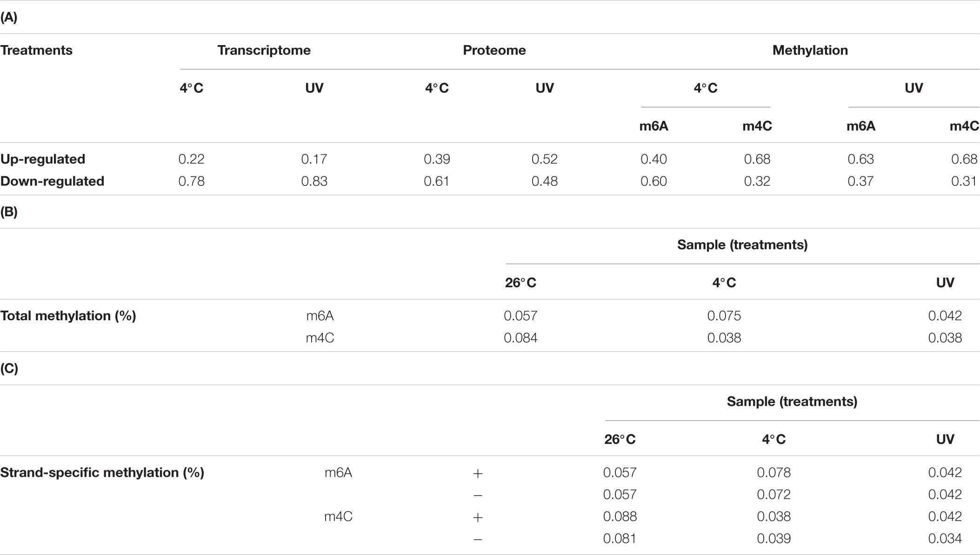This screenshot has height=555, width=980.
Task: Click the Sample (treatments) header in panel C
Action: 792,401
